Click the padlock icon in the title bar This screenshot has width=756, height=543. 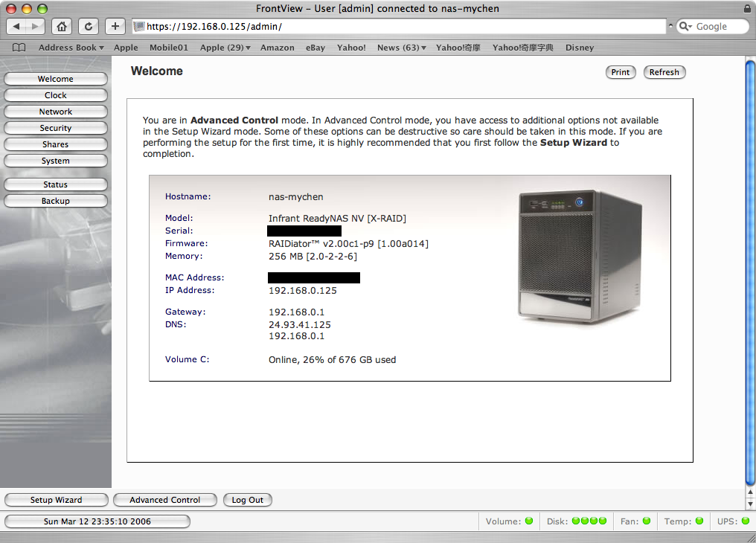point(747,9)
